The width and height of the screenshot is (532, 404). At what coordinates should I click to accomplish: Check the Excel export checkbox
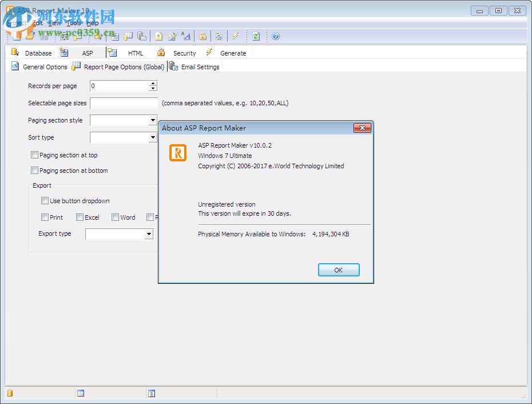pos(80,217)
